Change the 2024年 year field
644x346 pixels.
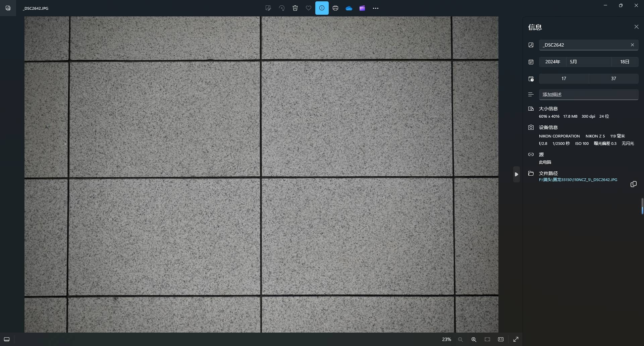(552, 62)
